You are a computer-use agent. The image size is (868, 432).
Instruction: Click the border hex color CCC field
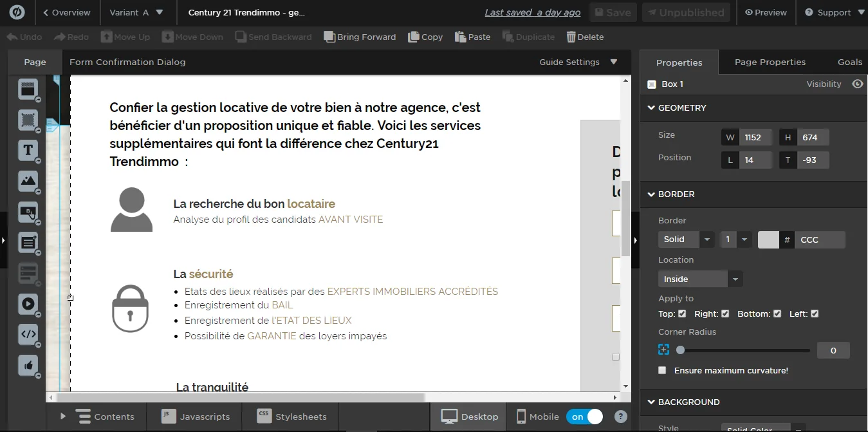pyautogui.click(x=820, y=239)
